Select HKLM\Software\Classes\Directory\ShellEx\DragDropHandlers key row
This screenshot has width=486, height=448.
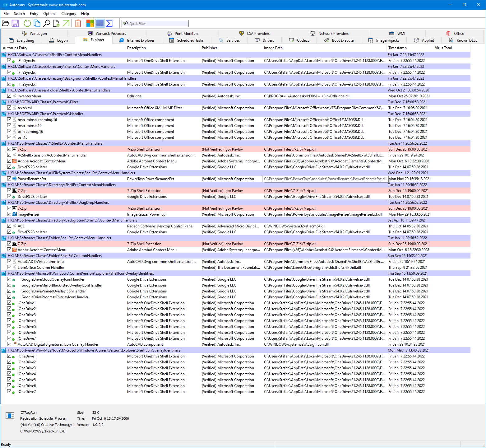click(236, 203)
